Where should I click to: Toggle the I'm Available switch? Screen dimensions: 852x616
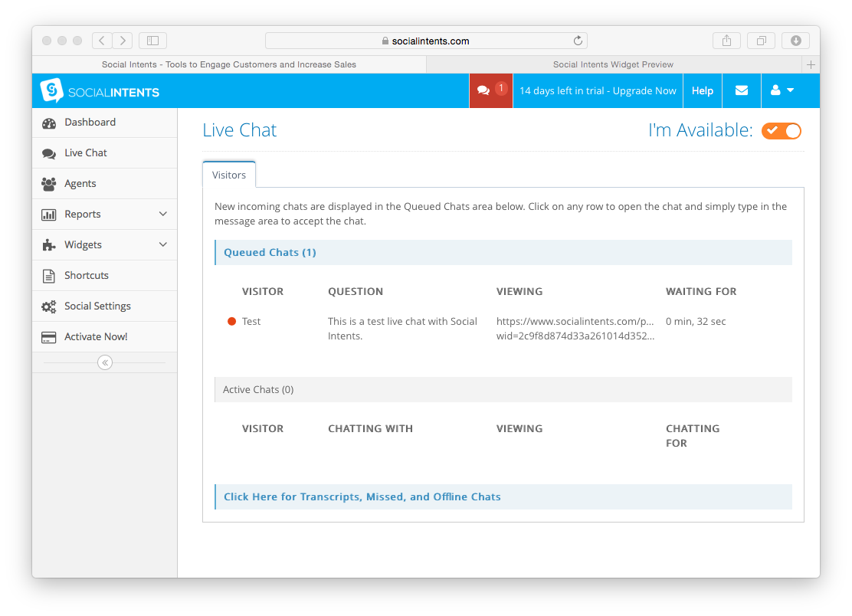coord(782,131)
